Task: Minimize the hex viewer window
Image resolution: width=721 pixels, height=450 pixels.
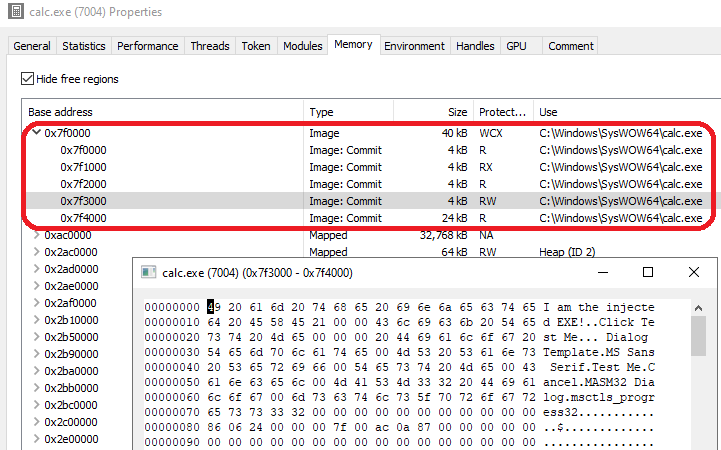Action: click(603, 273)
